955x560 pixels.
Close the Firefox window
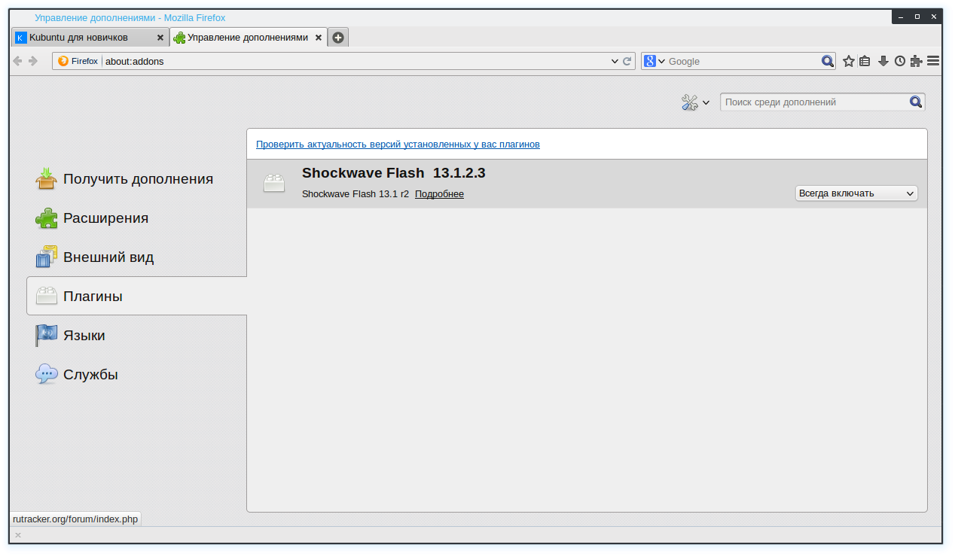coord(934,16)
